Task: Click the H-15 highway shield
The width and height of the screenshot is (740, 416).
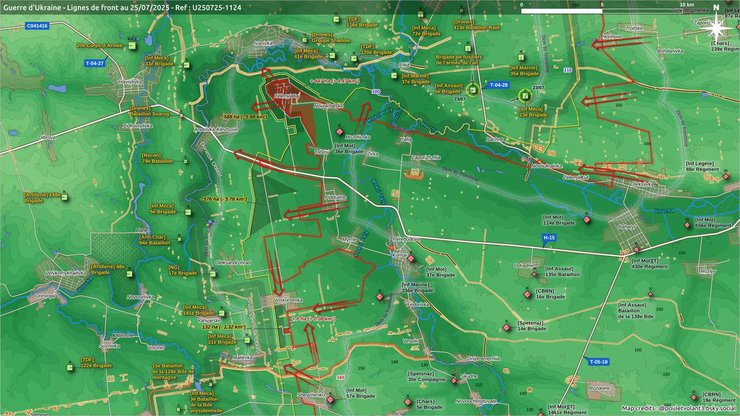Action: click(x=549, y=237)
